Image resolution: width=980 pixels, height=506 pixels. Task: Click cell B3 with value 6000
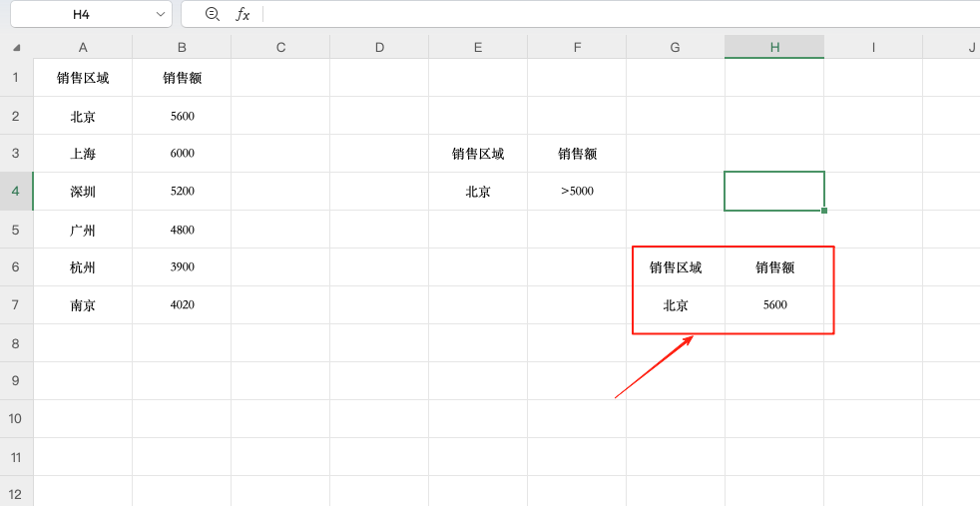182,154
